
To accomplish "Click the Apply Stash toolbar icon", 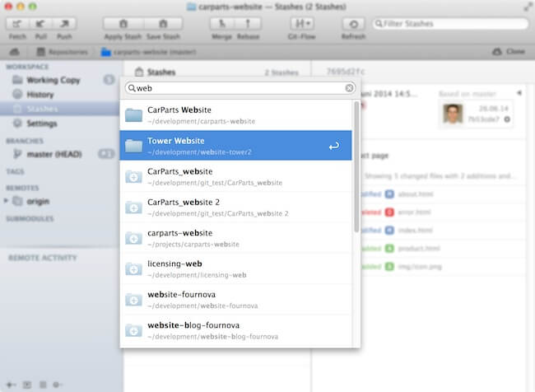I will tap(123, 24).
